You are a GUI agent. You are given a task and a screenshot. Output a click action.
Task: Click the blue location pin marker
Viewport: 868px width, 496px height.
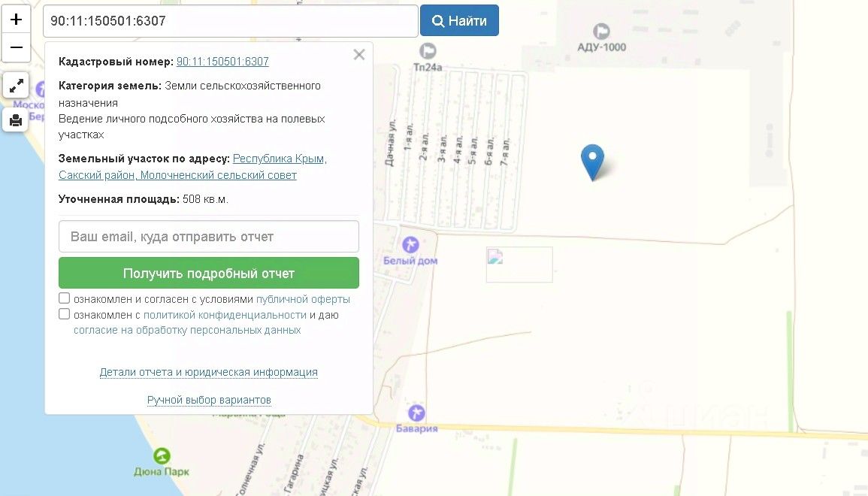click(592, 162)
